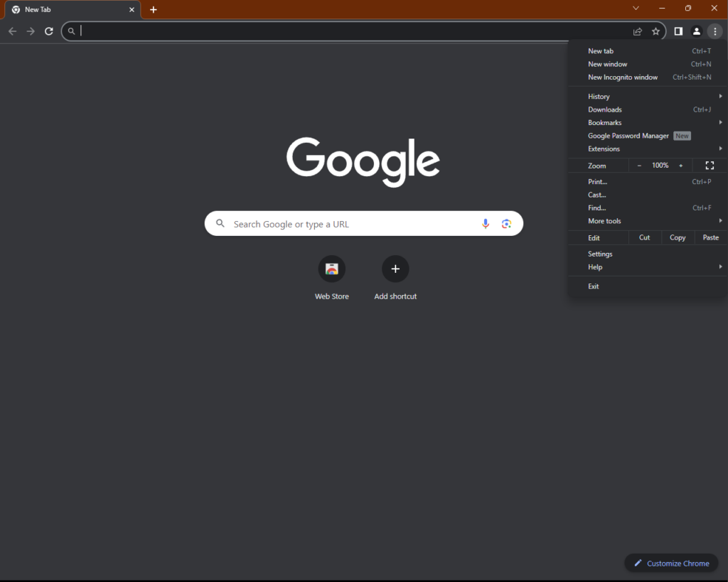Click the back navigation arrow
Screen dimensions: 728x582
pyautogui.click(x=12, y=31)
